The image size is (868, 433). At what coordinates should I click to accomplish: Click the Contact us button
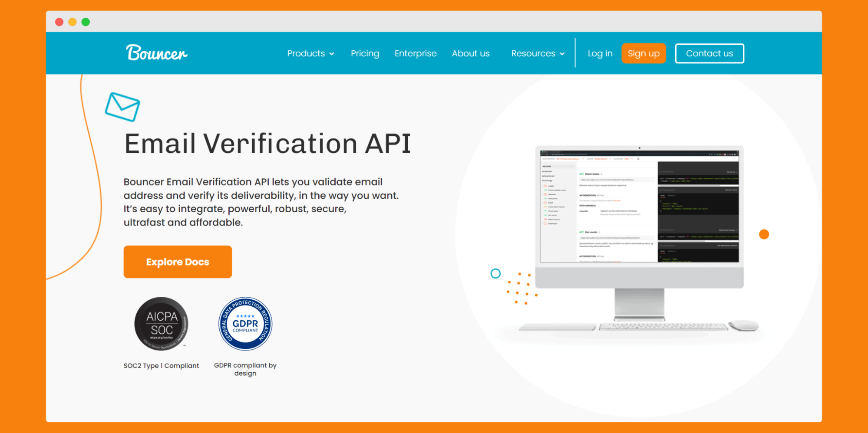[x=710, y=53]
